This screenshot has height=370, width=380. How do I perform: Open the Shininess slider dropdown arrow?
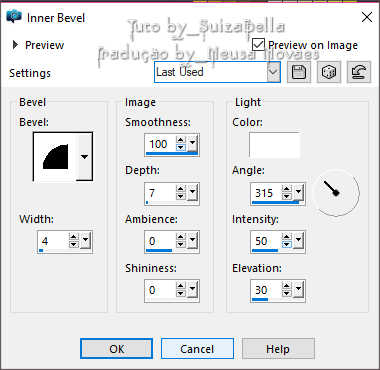pos(192,290)
